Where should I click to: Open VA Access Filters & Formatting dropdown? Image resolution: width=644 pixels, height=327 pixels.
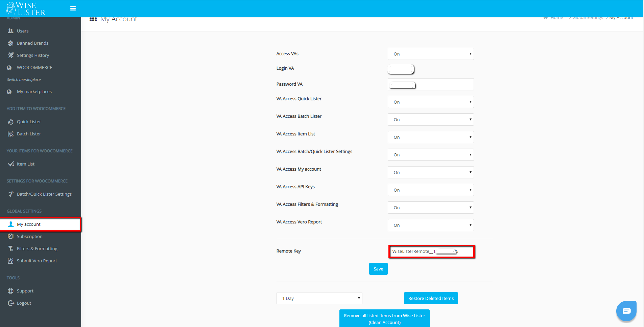click(x=431, y=208)
